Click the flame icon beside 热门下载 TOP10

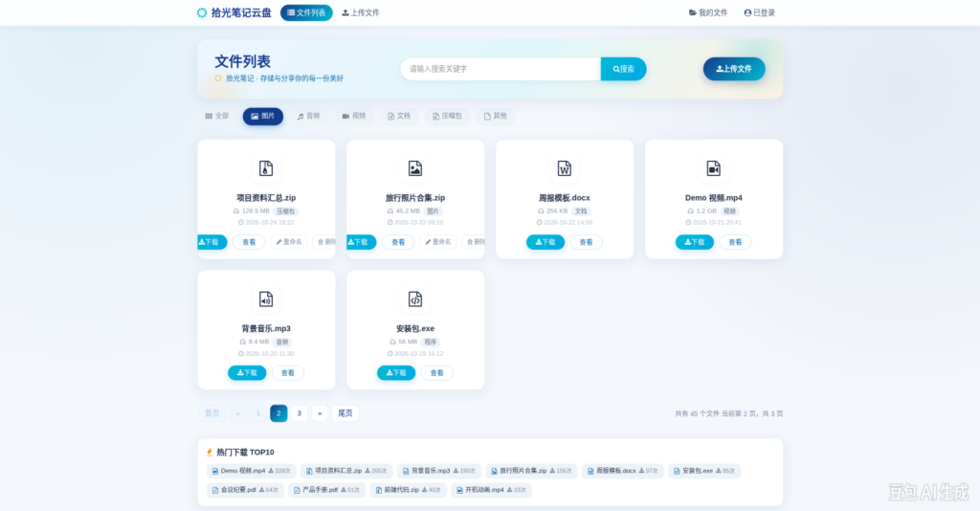(x=210, y=453)
